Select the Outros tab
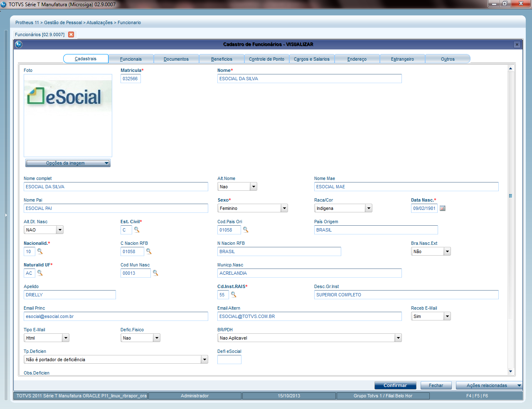532x409 pixels. [x=448, y=59]
